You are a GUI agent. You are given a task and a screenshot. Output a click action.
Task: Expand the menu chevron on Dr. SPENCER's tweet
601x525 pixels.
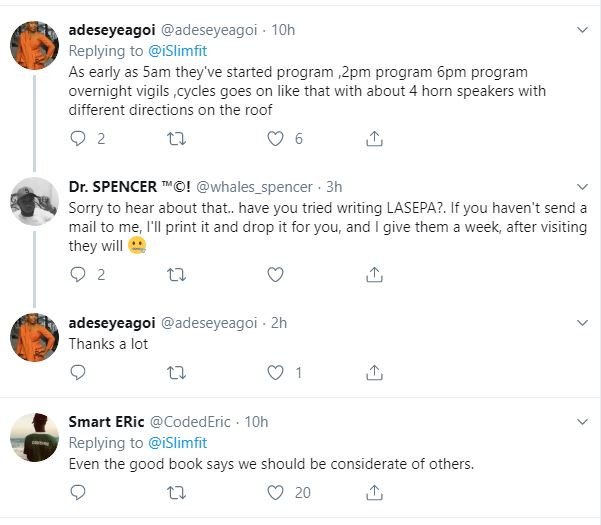[578, 185]
